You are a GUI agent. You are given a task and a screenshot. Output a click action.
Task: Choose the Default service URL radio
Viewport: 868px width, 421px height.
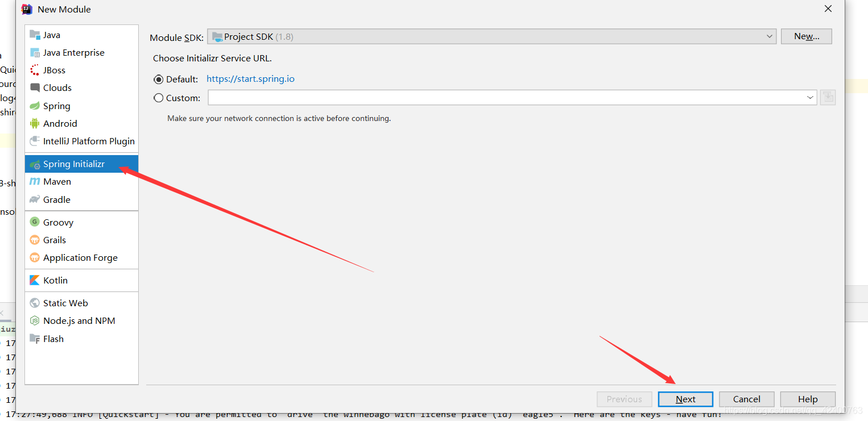(x=159, y=80)
